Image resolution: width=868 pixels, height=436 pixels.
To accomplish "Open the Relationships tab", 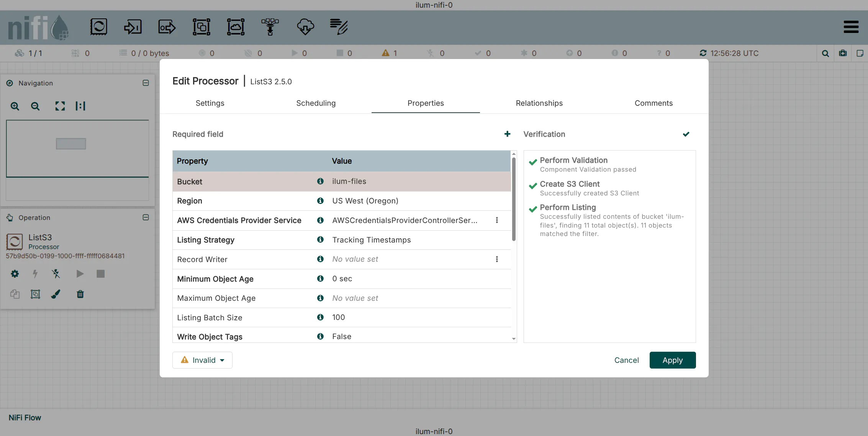I will pyautogui.click(x=539, y=103).
